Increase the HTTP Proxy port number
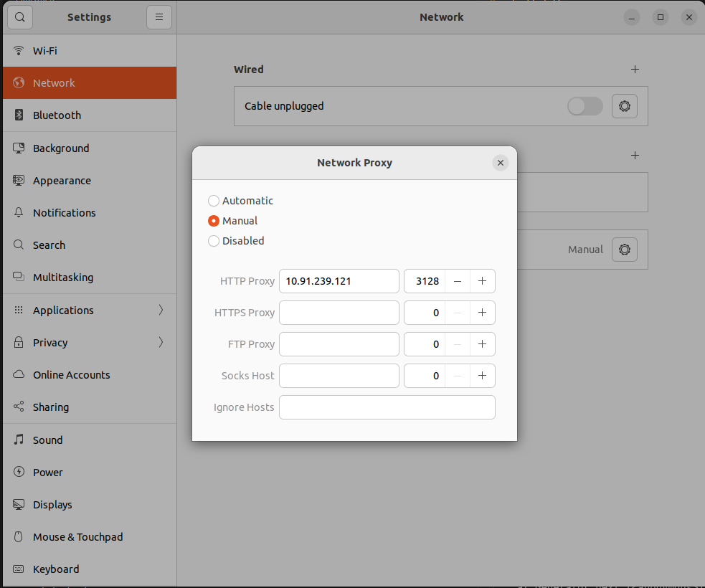This screenshot has width=705, height=588. tap(482, 281)
